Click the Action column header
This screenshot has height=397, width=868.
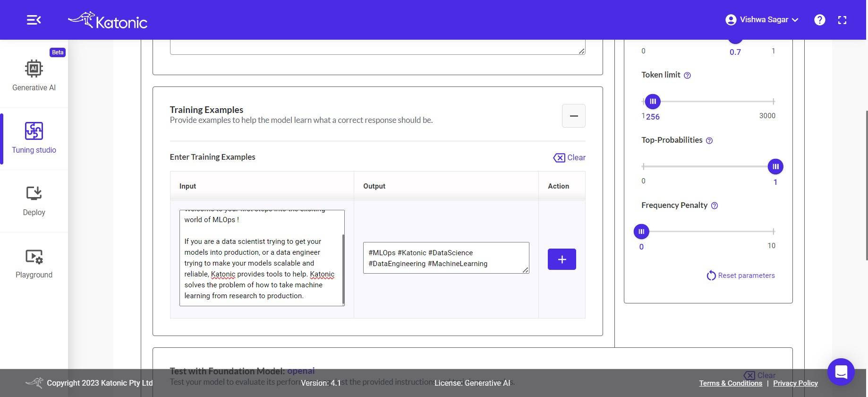pos(558,186)
